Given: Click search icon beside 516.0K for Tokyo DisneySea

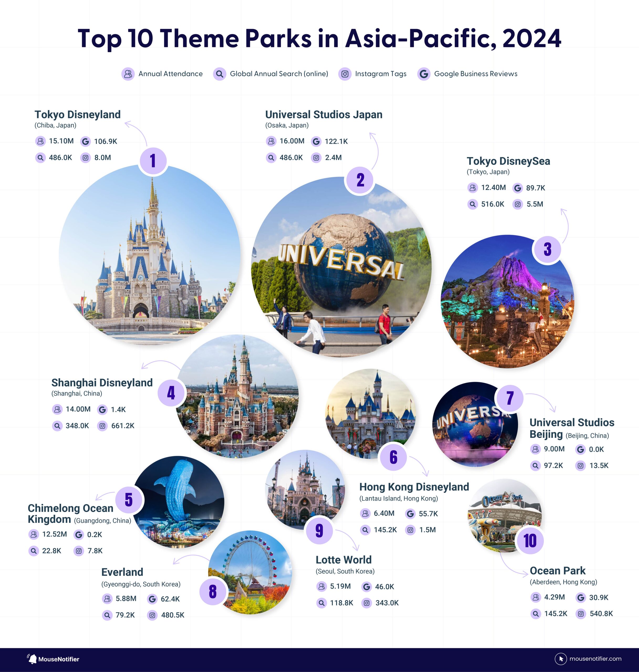Looking at the screenshot, I should [472, 204].
